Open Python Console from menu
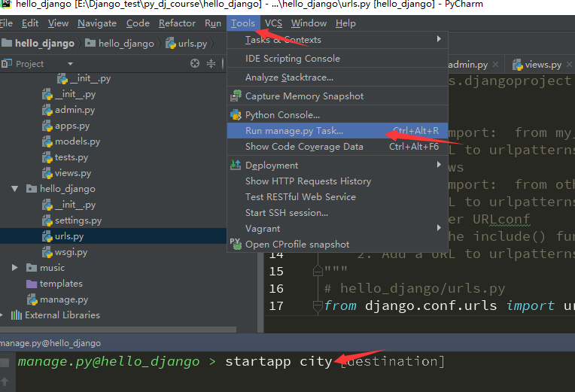This screenshot has width=575, height=392. (337, 115)
